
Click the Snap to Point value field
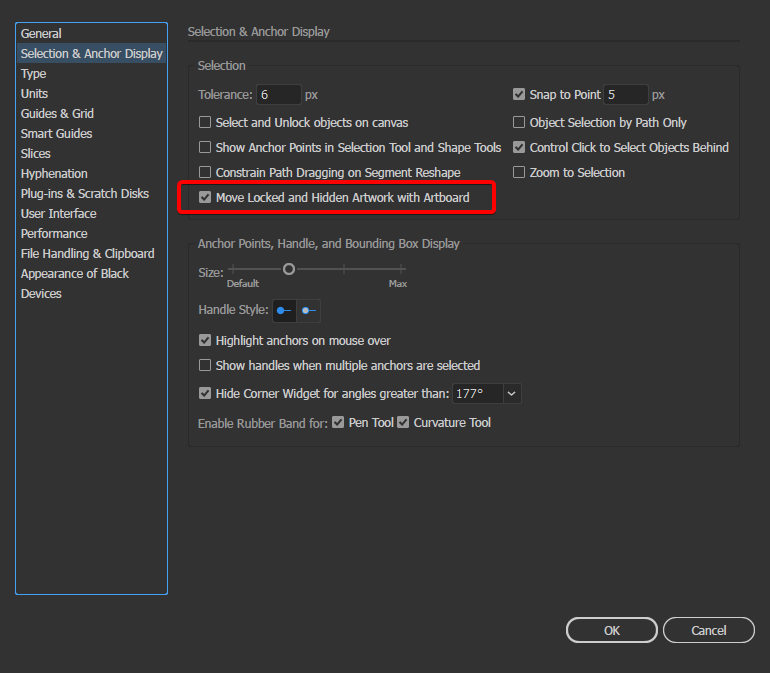pyautogui.click(x=626, y=94)
